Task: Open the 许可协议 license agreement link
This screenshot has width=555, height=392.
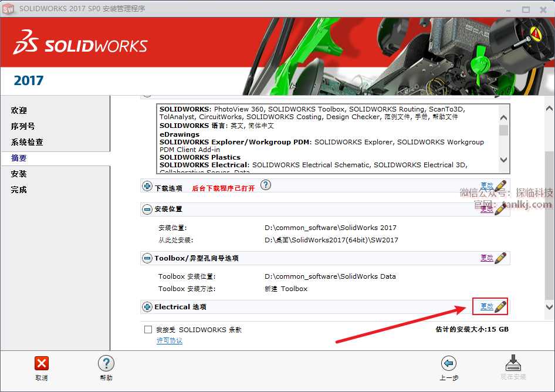Action: pos(170,340)
